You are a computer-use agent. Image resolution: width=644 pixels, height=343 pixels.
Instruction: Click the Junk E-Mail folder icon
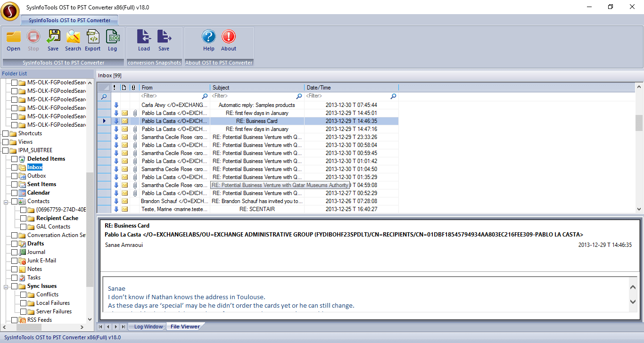pos(22,261)
